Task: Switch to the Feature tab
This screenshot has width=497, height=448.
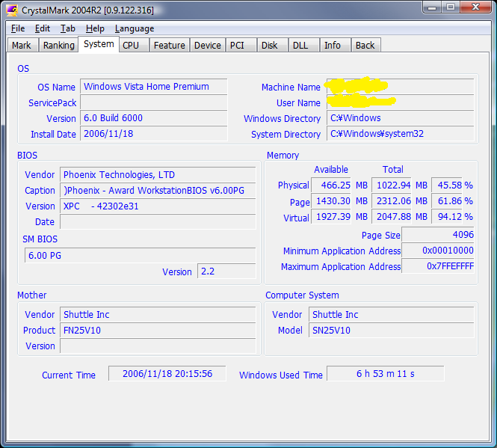Action: [x=169, y=45]
